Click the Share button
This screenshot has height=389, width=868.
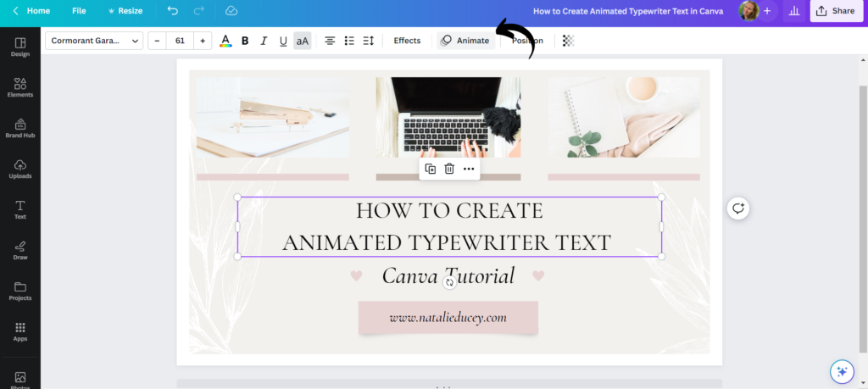click(837, 10)
